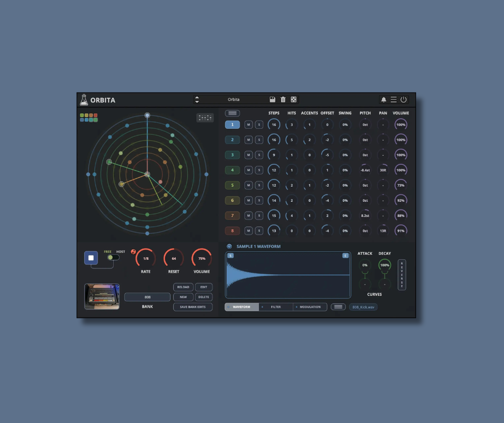Click track 3 Offset knob -5

tap(327, 155)
